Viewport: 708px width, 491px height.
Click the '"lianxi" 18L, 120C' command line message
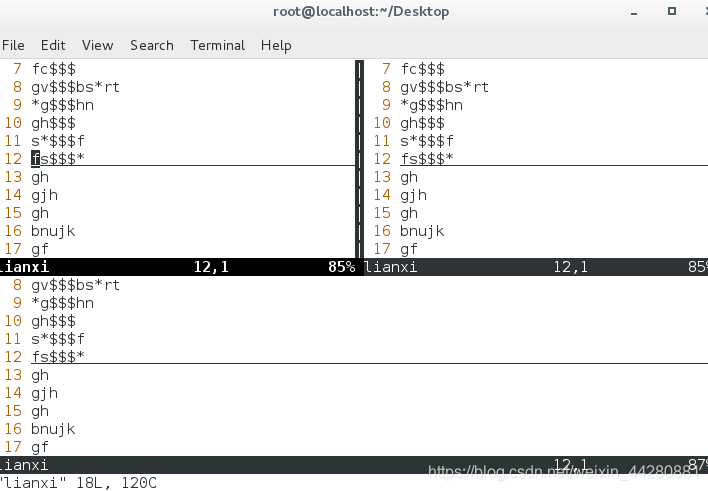point(78,482)
